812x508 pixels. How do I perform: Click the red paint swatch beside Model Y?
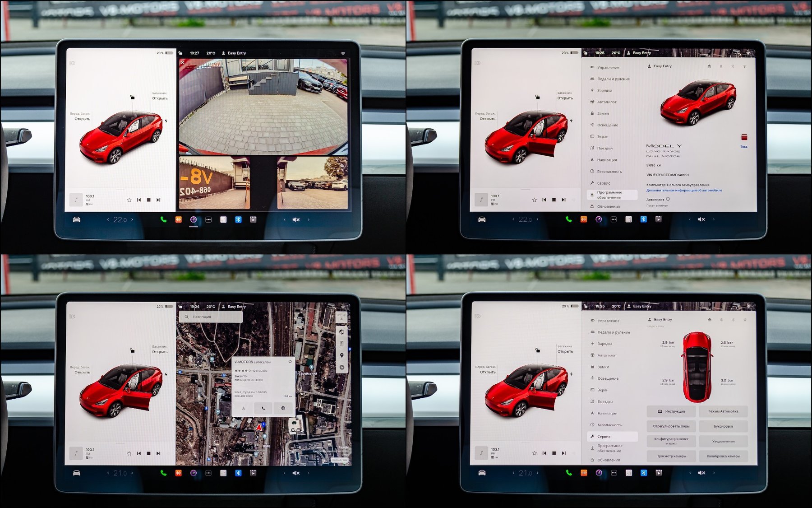744,137
